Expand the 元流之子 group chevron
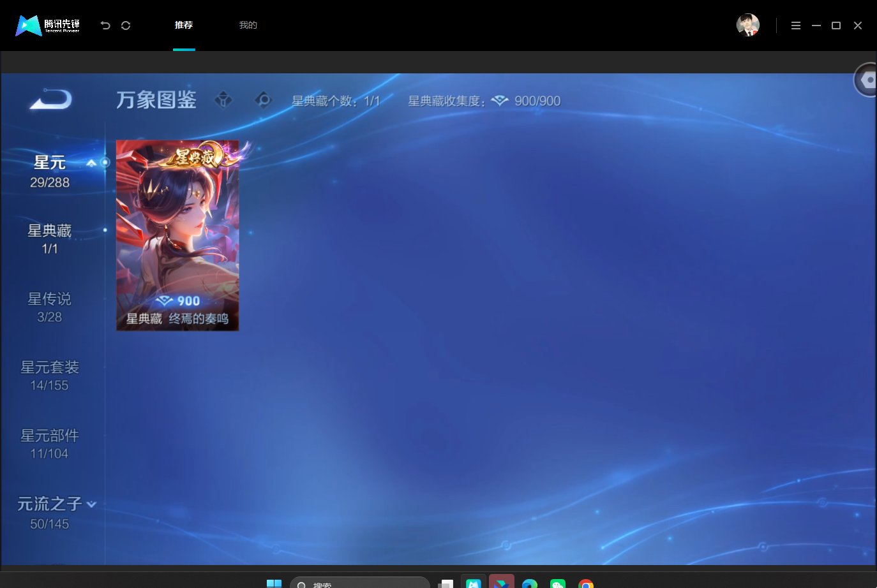This screenshot has height=588, width=877. (91, 504)
